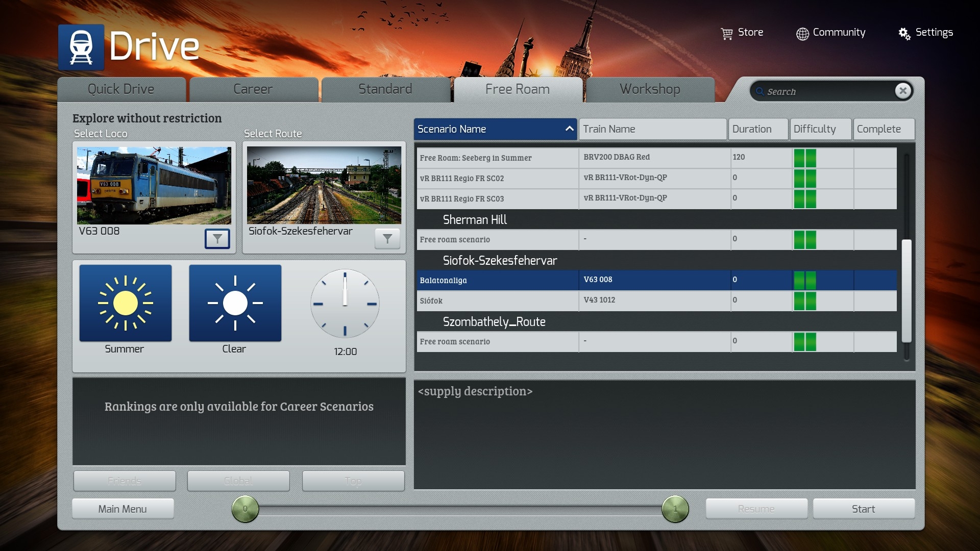Clear the search box with X

(903, 91)
